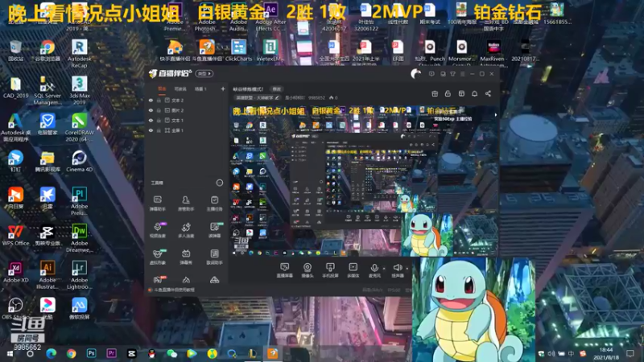Open the user avatar in the title bar
The image size is (644, 362).
coord(415,74)
